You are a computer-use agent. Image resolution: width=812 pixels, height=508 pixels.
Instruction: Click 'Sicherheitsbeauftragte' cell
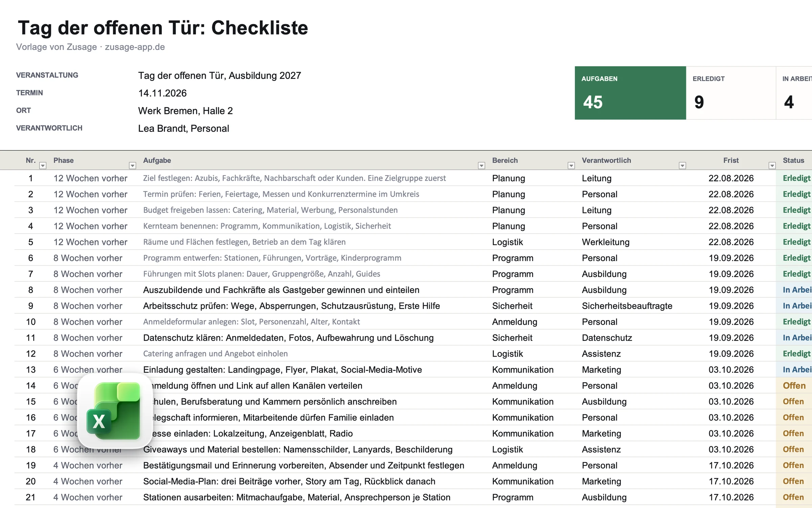[627, 306]
